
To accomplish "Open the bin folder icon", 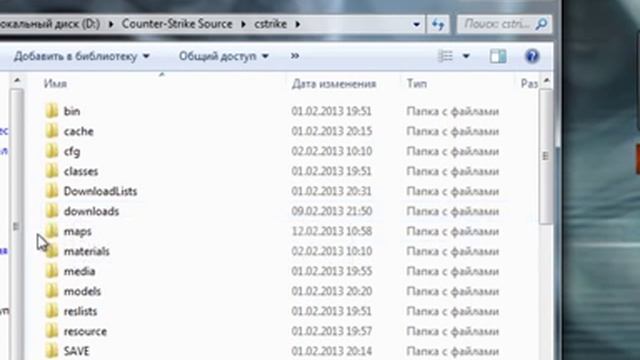I will click(52, 111).
